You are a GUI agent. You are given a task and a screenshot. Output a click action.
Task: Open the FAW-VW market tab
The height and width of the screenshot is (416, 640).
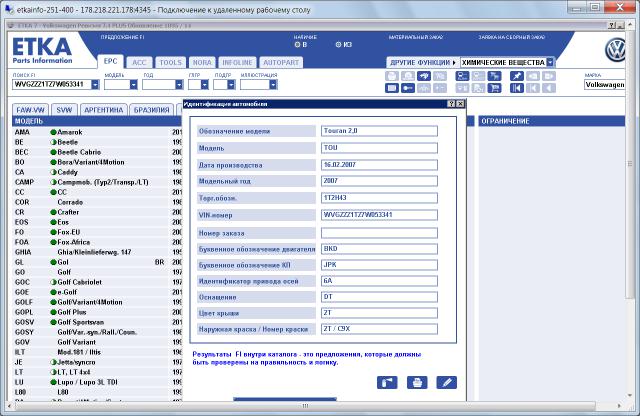pyautogui.click(x=31, y=110)
